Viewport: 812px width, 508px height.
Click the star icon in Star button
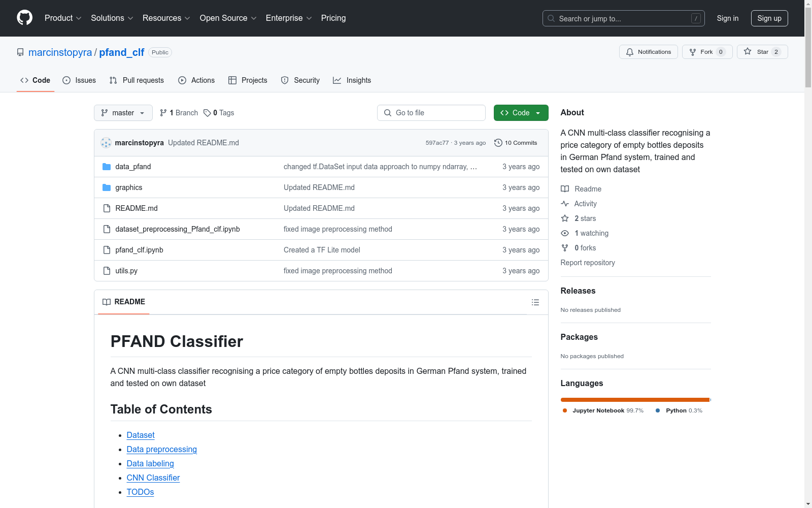748,51
